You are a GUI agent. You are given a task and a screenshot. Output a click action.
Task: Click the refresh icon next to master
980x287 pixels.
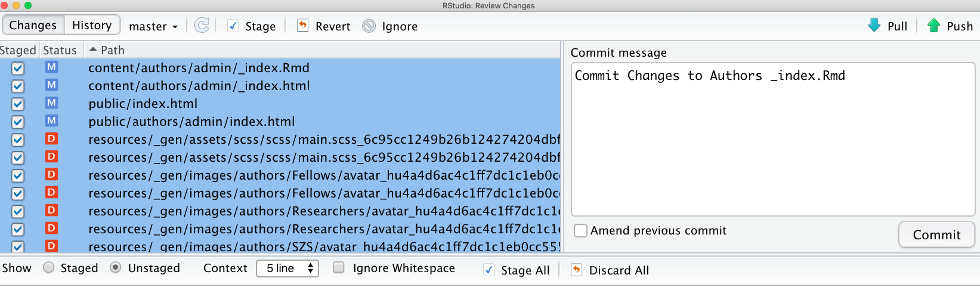point(202,25)
